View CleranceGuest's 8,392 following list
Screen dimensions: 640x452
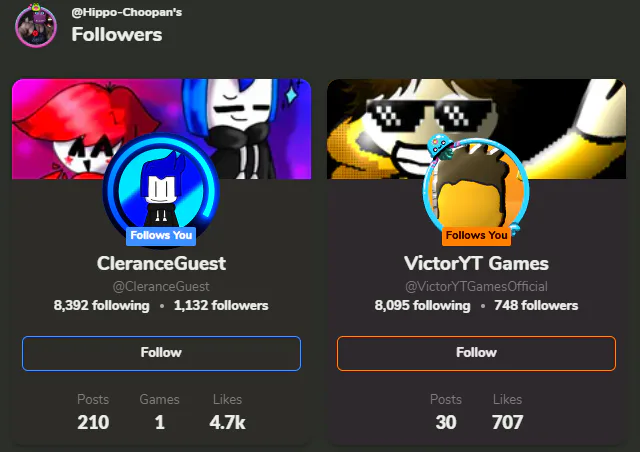(102, 305)
